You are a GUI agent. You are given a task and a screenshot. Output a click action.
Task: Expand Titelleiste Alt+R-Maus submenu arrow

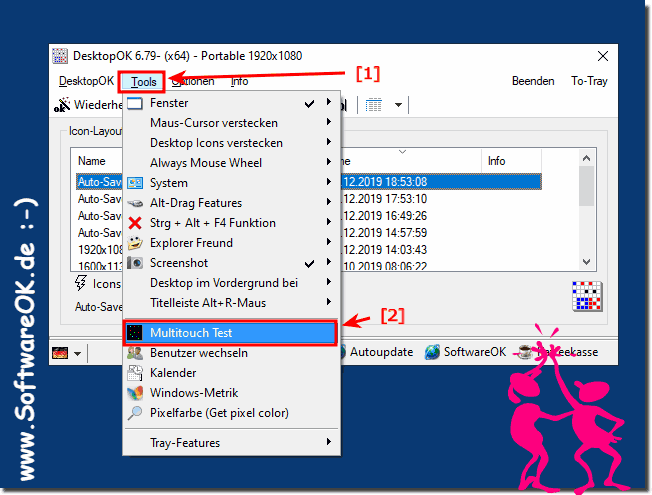click(x=329, y=302)
